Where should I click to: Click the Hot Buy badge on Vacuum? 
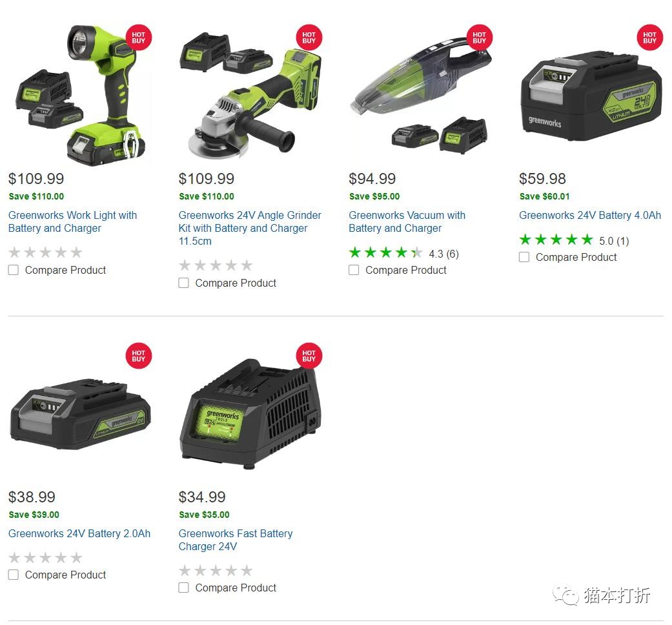(479, 37)
